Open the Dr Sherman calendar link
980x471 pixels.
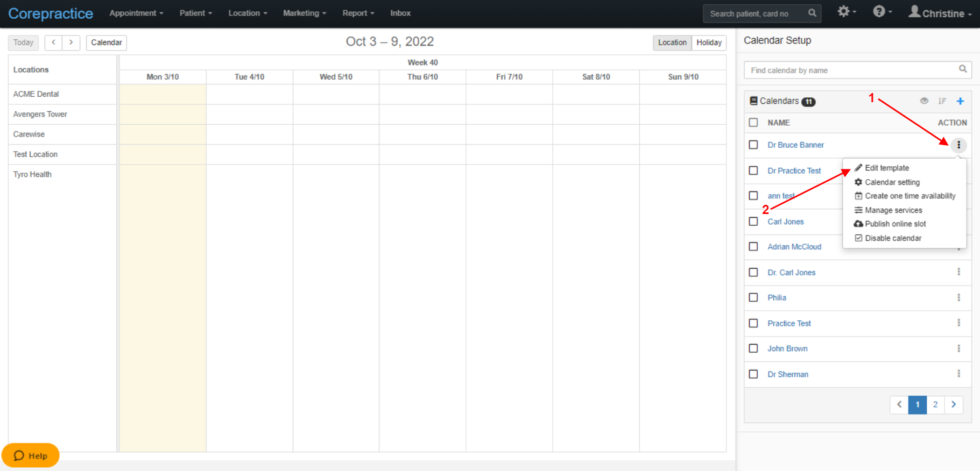tap(788, 374)
